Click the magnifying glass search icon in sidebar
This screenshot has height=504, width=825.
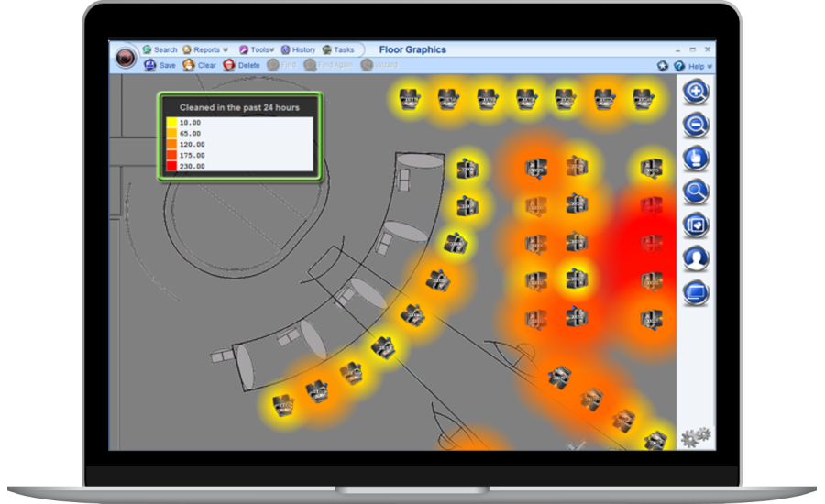point(697,192)
